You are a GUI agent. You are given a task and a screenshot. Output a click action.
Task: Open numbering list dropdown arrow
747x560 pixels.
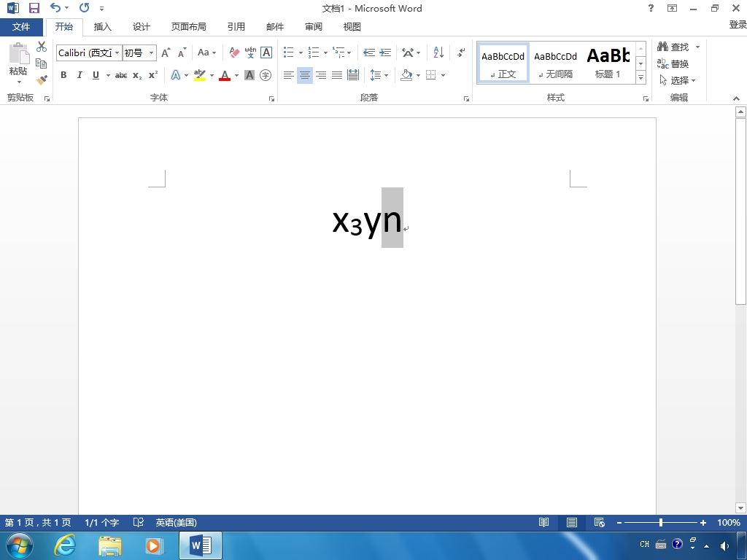[x=325, y=52]
